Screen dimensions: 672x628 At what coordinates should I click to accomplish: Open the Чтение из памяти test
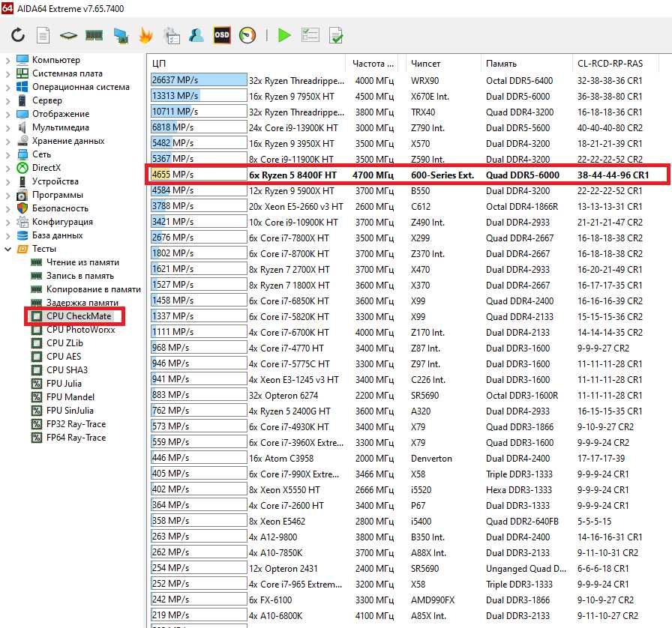coord(82,262)
